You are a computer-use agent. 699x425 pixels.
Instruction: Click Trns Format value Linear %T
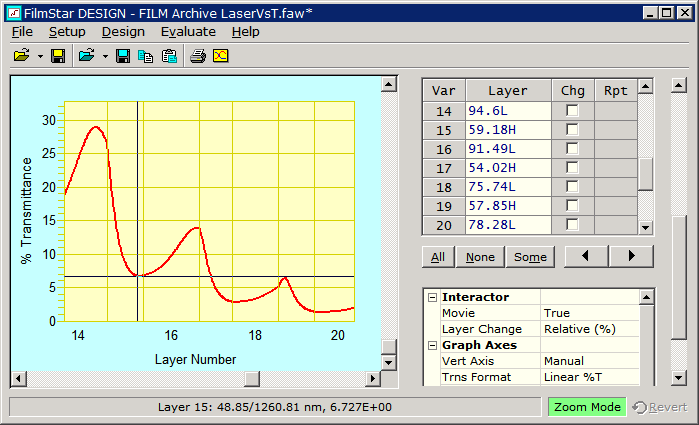coord(590,377)
